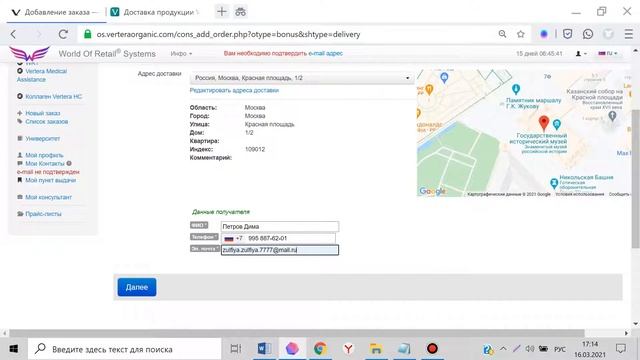Open a new tab with the plus button
This screenshot has width=640, height=360.
coord(222,12)
